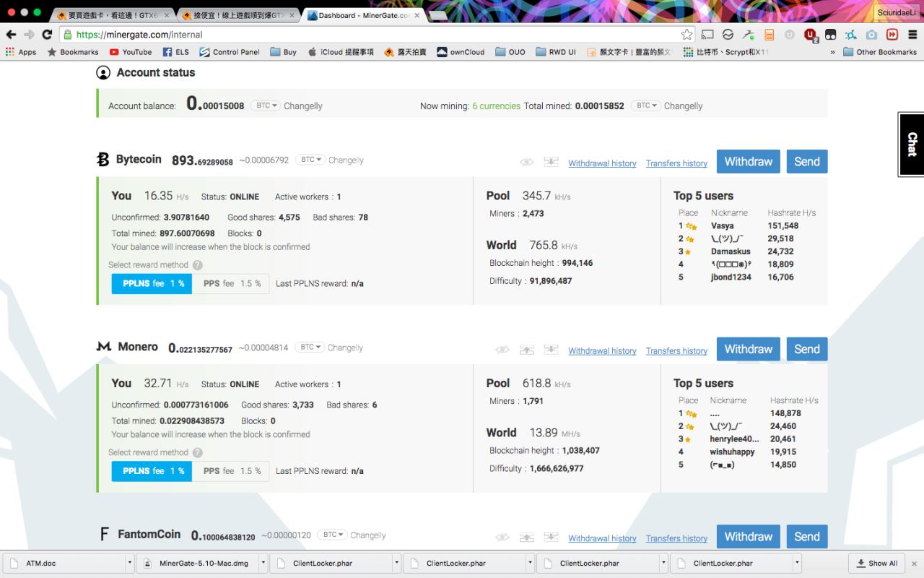Open Account balance BTC currency dropdown
This screenshot has width=924, height=578.
265,105
